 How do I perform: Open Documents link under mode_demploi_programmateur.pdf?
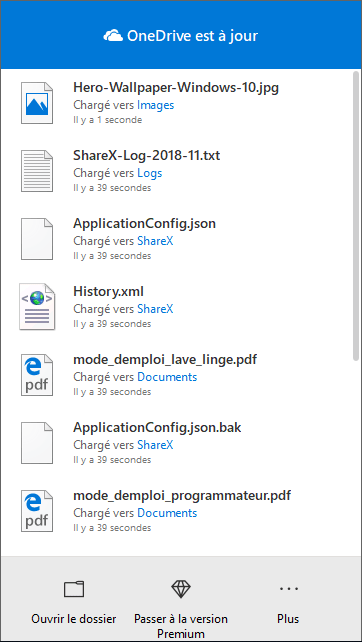click(167, 513)
